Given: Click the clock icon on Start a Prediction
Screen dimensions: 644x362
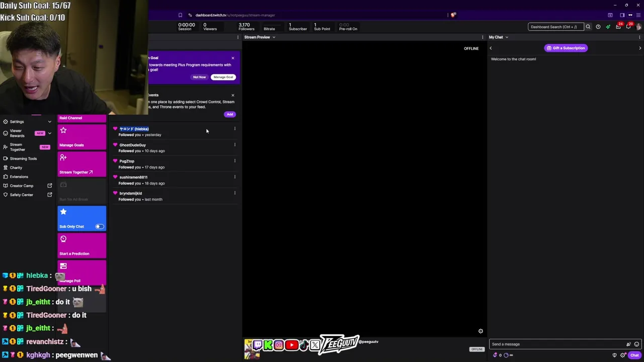Looking at the screenshot, I should [63, 239].
